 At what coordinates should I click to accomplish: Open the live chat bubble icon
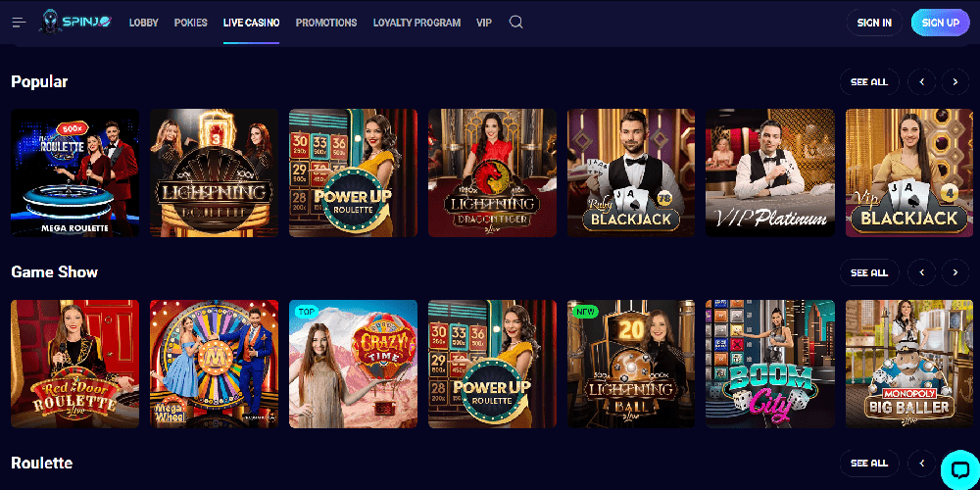pyautogui.click(x=958, y=469)
